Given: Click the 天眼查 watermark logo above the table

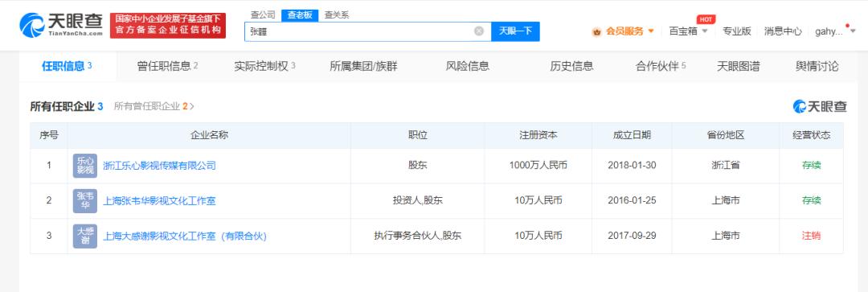Looking at the screenshot, I should pos(820,106).
